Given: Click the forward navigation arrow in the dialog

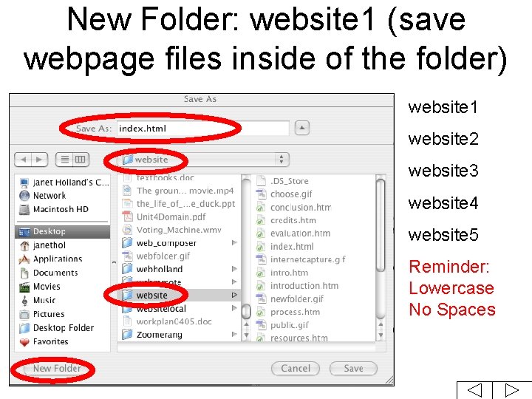Looking at the screenshot, I should click(x=39, y=160).
